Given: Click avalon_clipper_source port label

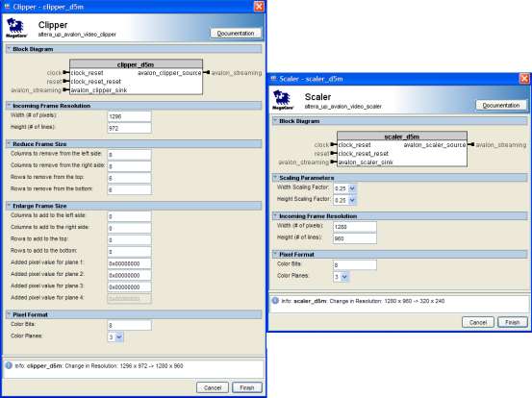Looking at the screenshot, I should (169, 73).
